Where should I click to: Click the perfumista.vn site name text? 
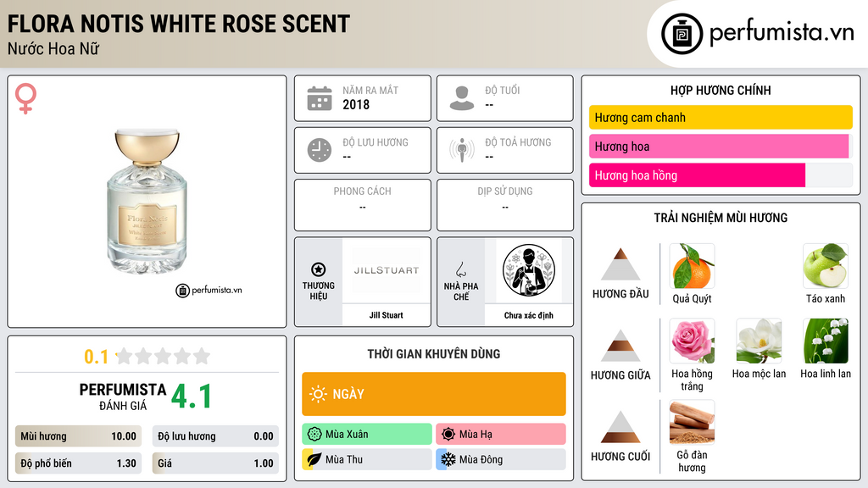tap(782, 33)
